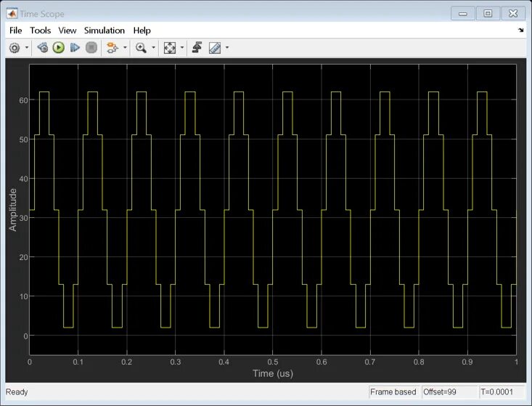Click the Highlight Simulink Block icon
Screen dimensions: 532x406
point(112,47)
